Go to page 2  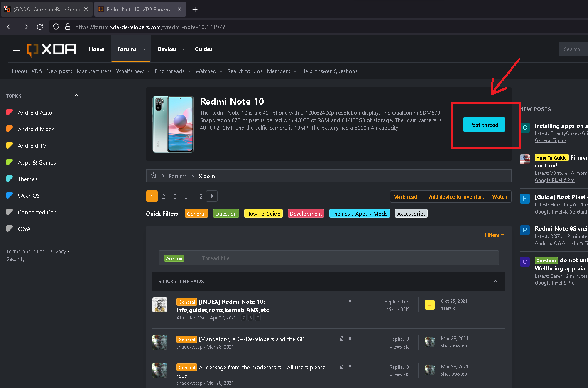coord(164,196)
